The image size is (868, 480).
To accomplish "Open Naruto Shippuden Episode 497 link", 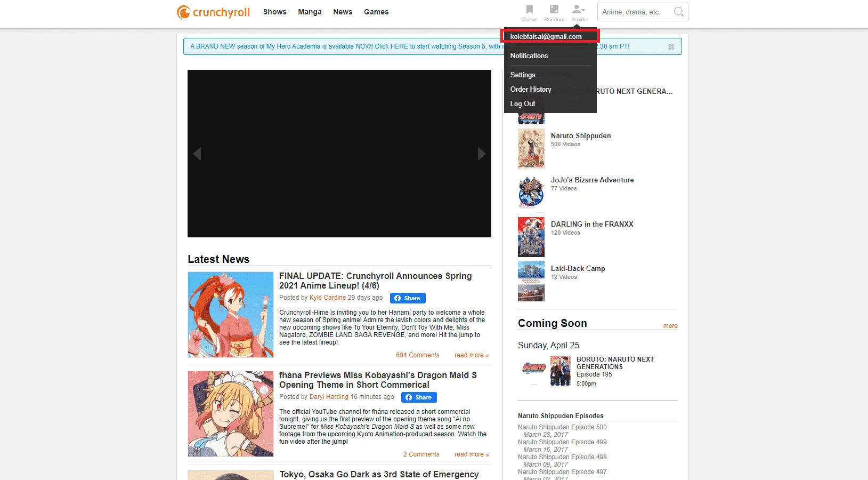I will 562,472.
